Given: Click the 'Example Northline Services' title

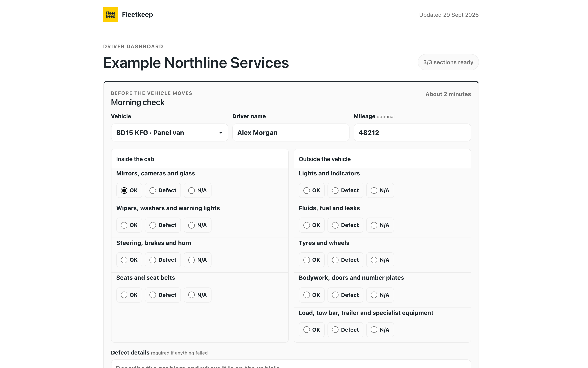Looking at the screenshot, I should [x=196, y=63].
